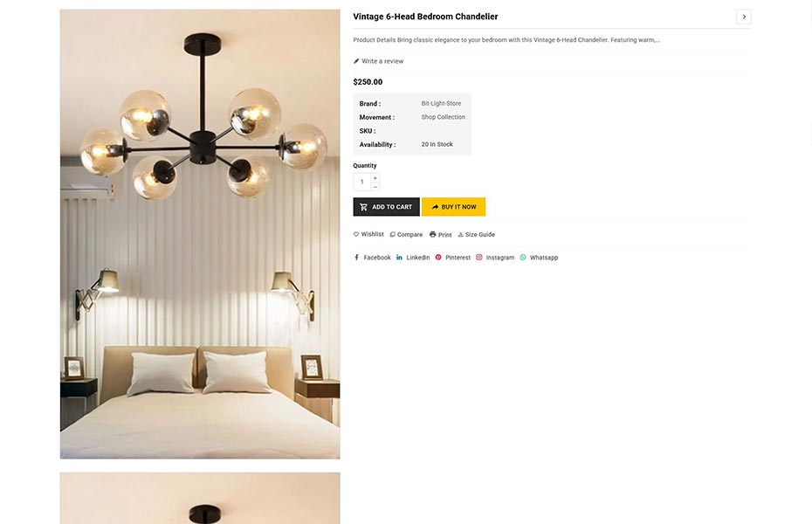
Task: Open the Size Guide icon
Action: click(x=460, y=235)
